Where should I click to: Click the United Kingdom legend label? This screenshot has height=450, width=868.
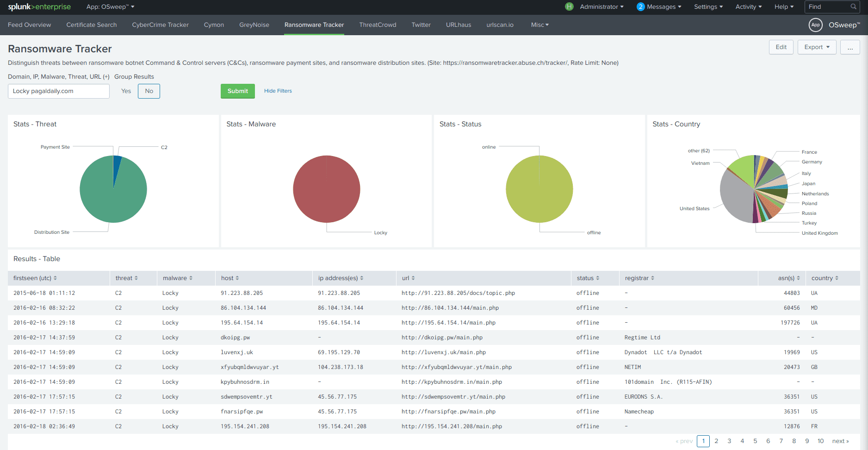click(819, 233)
